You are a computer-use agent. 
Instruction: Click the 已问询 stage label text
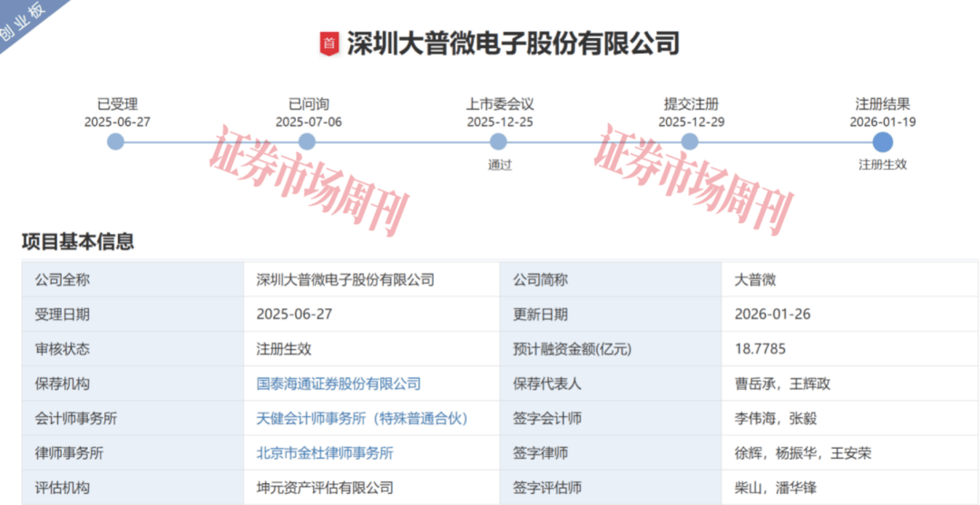tap(309, 104)
